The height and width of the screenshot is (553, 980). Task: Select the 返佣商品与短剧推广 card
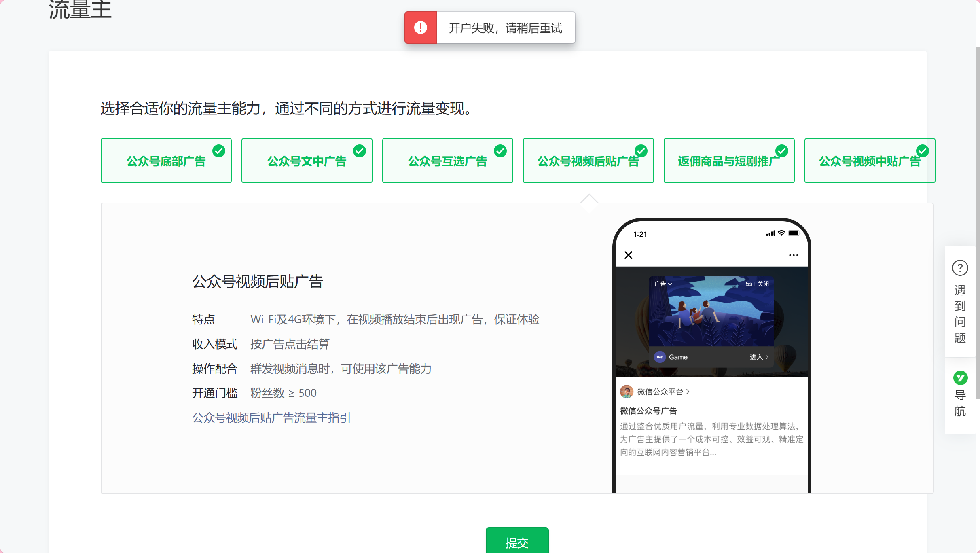729,161
